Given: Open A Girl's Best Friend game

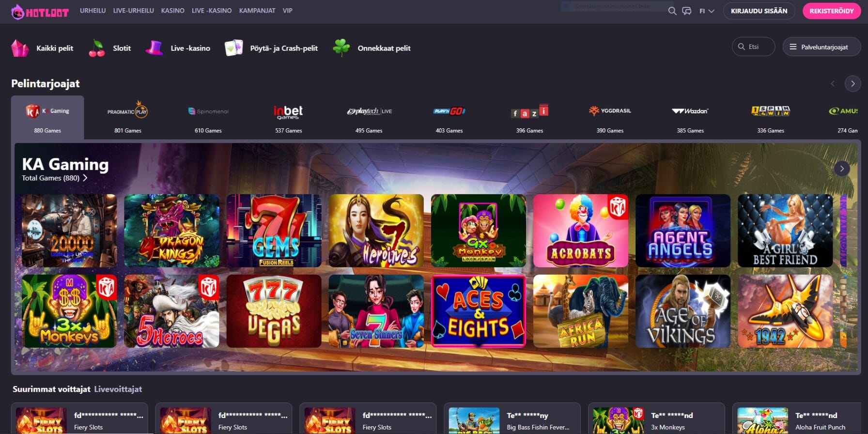Looking at the screenshot, I should tap(785, 231).
